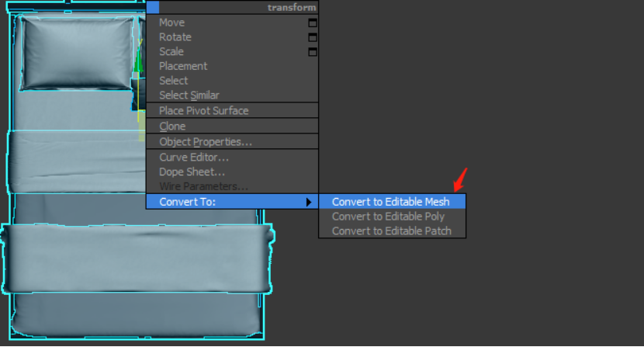Select the folded blanket on the bed
Image resolution: width=644 pixels, height=347 pixels.
(x=137, y=259)
